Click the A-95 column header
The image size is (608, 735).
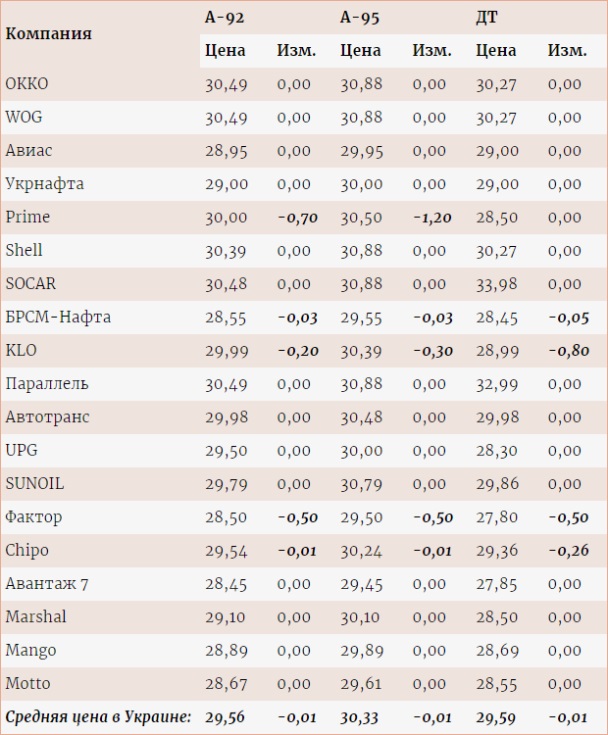[360, 16]
